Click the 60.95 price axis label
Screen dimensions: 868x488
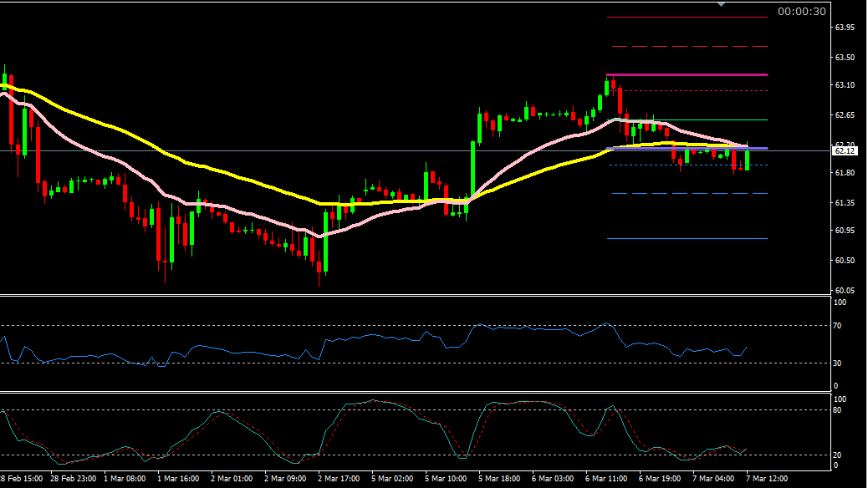845,230
